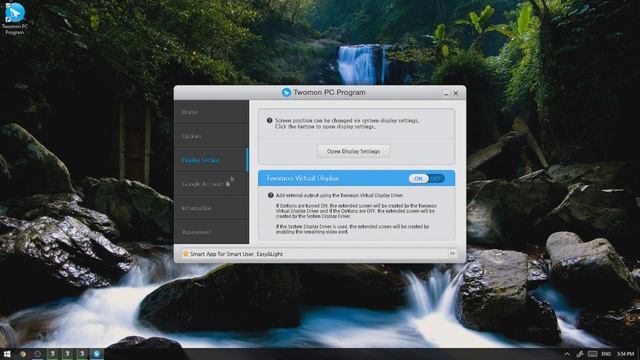Go to the Information section
640x360 pixels.
click(211, 208)
